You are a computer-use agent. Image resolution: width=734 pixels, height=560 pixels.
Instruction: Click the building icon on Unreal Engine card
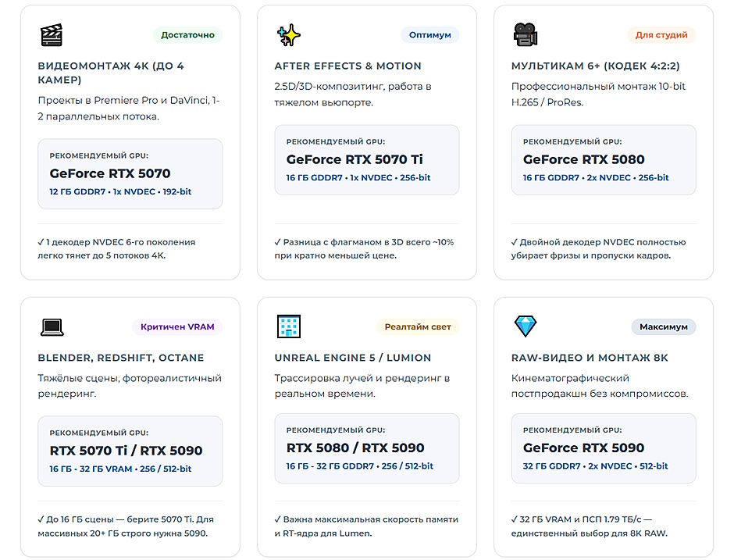(288, 326)
